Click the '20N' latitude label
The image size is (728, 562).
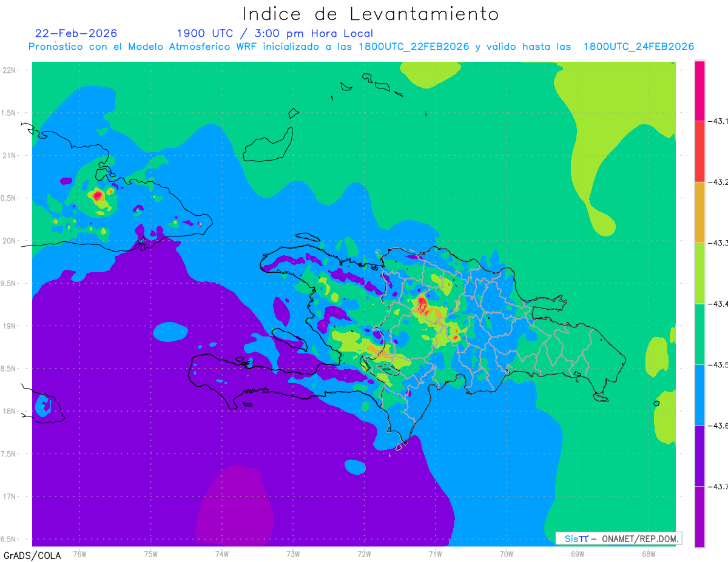10,241
